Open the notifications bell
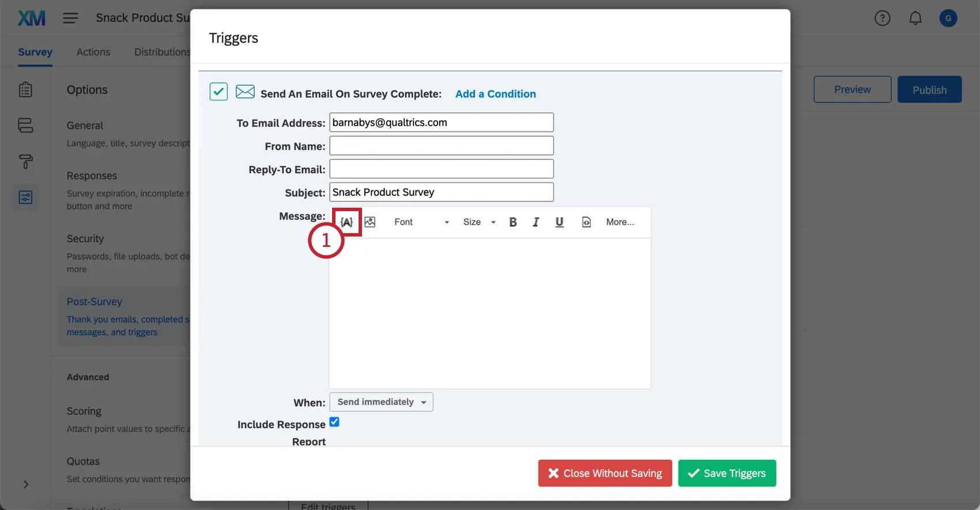Screen dimensions: 980x510 915,18
